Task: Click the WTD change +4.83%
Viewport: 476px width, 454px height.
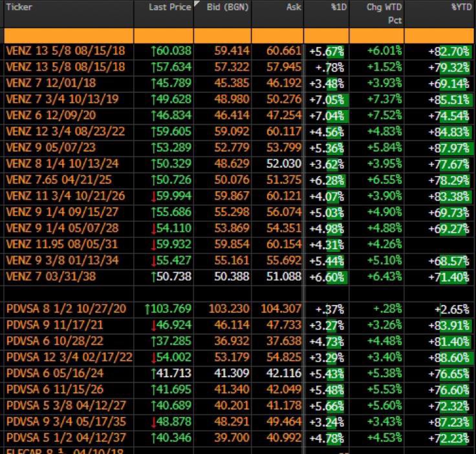Action: [x=384, y=131]
